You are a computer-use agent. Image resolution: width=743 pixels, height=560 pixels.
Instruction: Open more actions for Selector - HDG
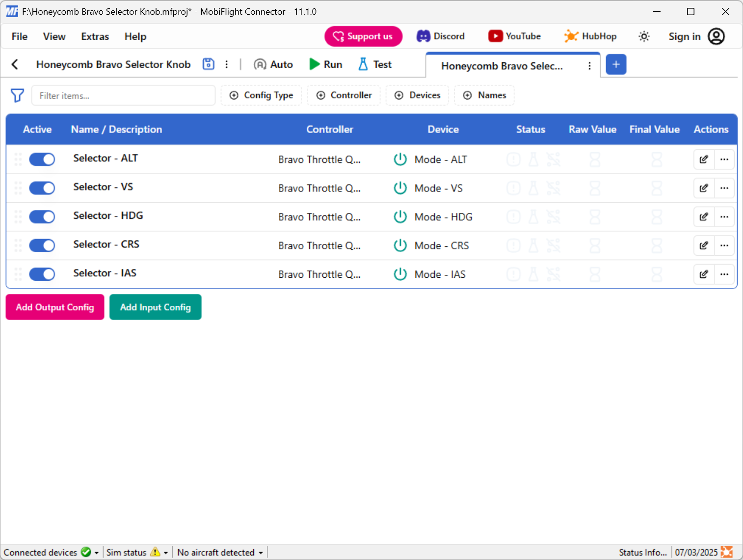[x=724, y=217]
